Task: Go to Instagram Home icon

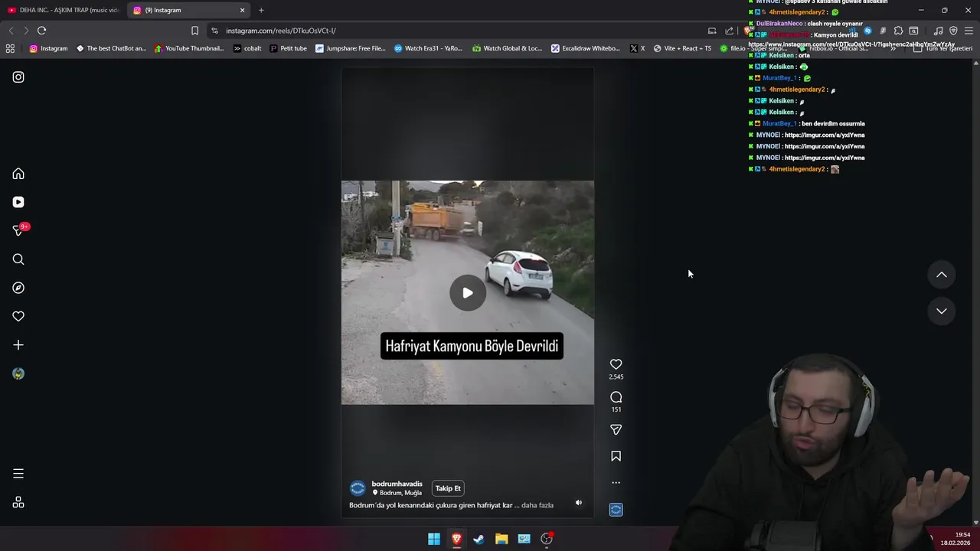Action: pyautogui.click(x=18, y=174)
